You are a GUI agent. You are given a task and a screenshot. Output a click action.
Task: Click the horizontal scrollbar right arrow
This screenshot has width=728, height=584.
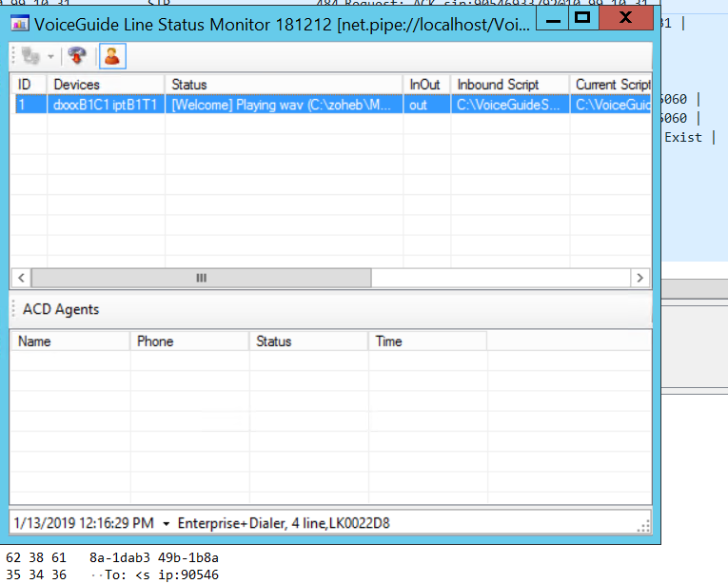click(640, 278)
